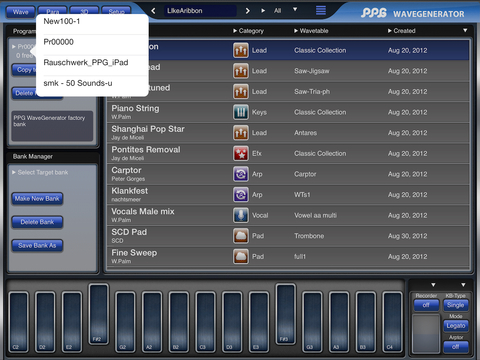This screenshot has height=360, width=480.
Task: Open the dropdown arrow at list header right
Action: pyautogui.click(x=465, y=31)
